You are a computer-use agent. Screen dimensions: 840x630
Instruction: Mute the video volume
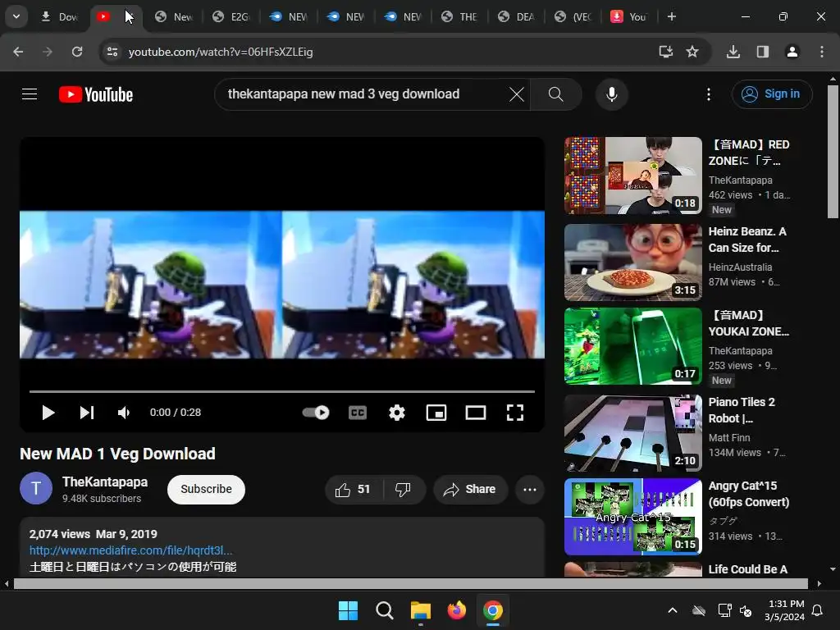124,413
